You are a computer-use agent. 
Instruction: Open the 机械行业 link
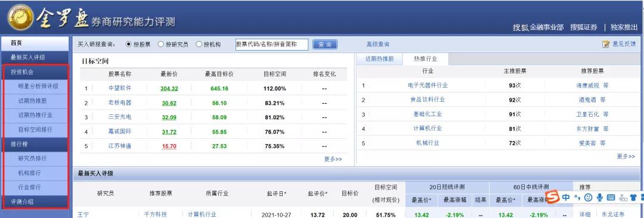point(428,143)
